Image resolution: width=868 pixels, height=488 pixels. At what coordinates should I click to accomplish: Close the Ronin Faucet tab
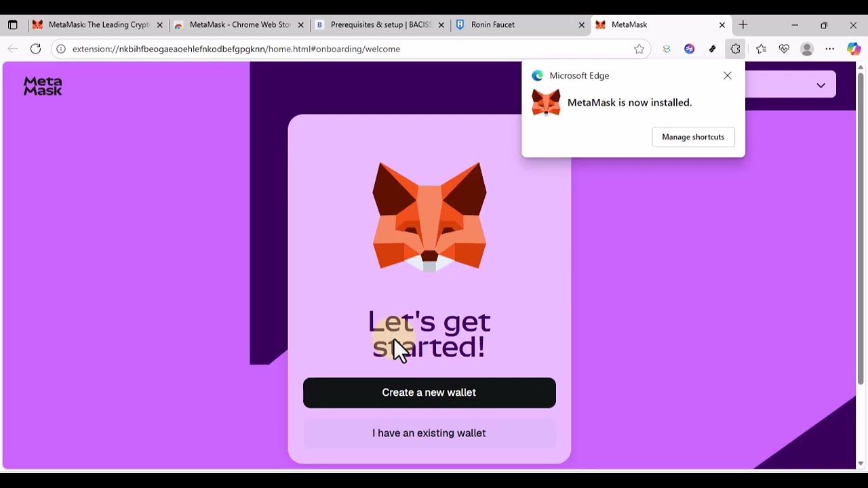click(581, 25)
